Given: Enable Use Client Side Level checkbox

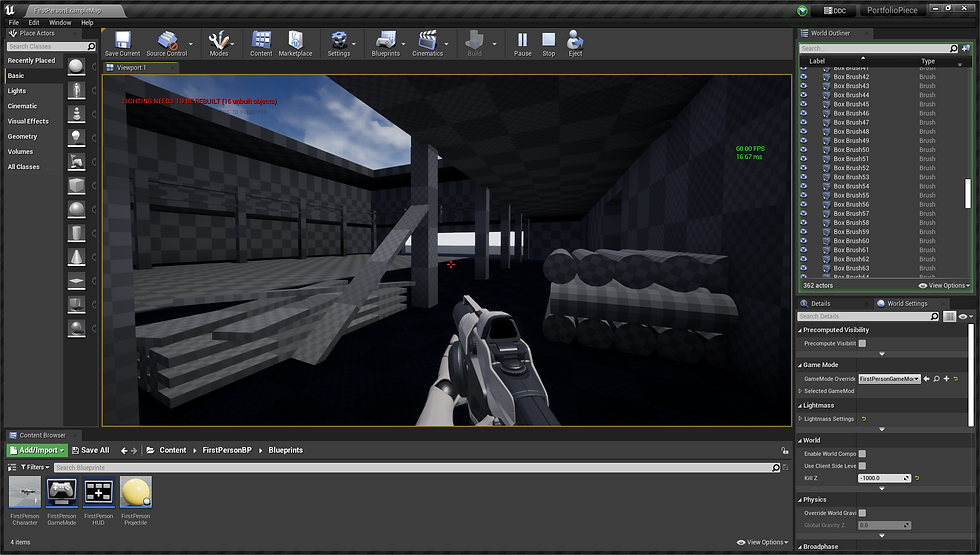Looking at the screenshot, I should (x=862, y=466).
